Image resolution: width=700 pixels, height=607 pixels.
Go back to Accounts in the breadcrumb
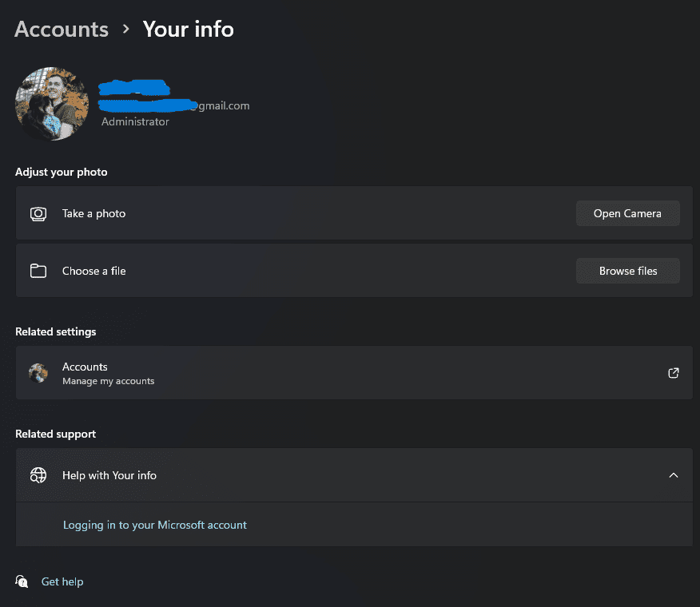click(62, 30)
